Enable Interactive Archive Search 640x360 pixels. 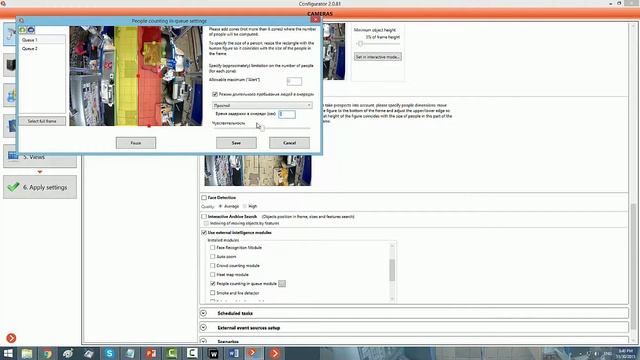pyautogui.click(x=204, y=217)
